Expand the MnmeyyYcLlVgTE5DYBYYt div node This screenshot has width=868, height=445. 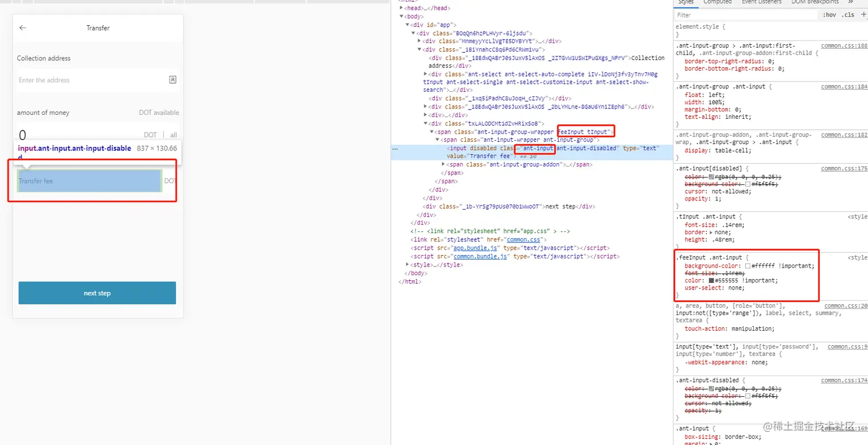419,41
